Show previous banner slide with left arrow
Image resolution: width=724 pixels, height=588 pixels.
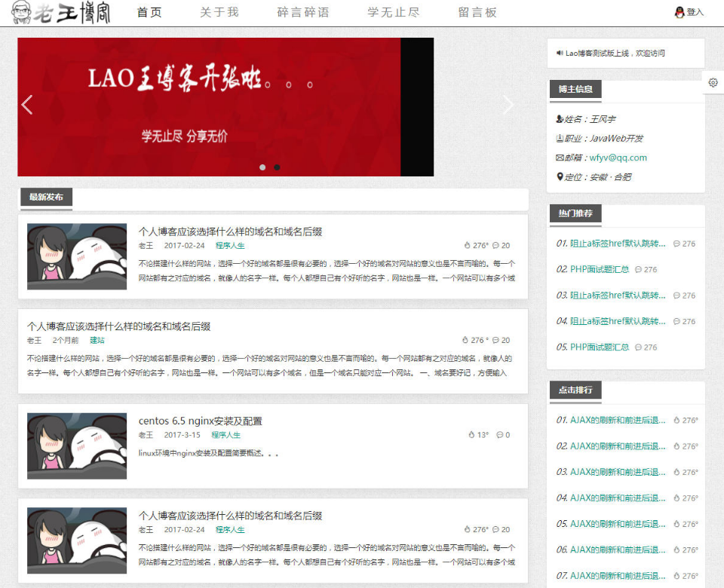tap(27, 105)
